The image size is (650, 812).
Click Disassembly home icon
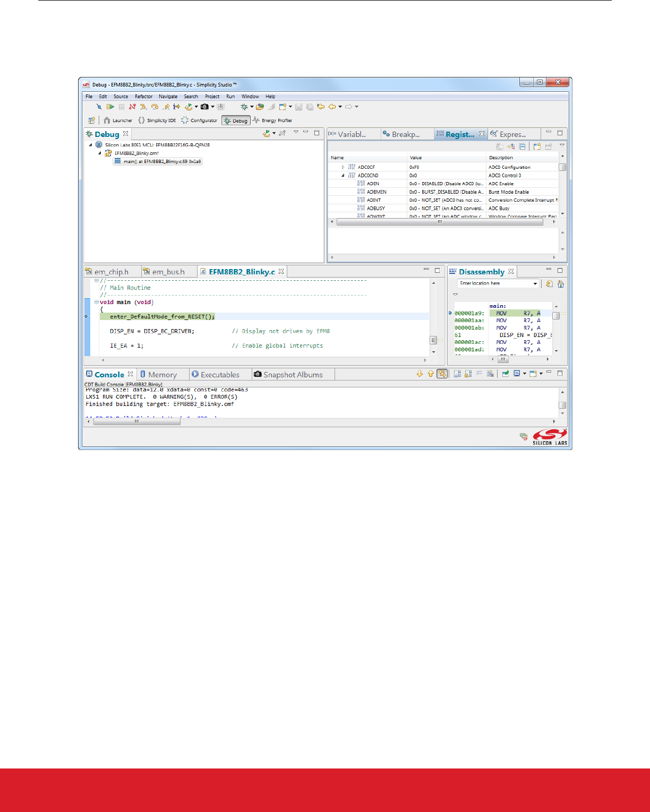tap(561, 284)
